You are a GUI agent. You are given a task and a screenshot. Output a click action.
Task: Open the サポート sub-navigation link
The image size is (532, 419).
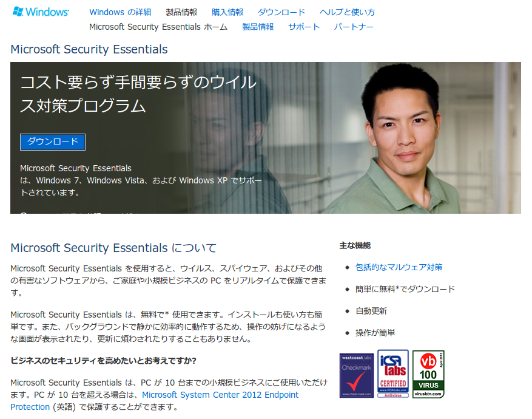tap(304, 27)
